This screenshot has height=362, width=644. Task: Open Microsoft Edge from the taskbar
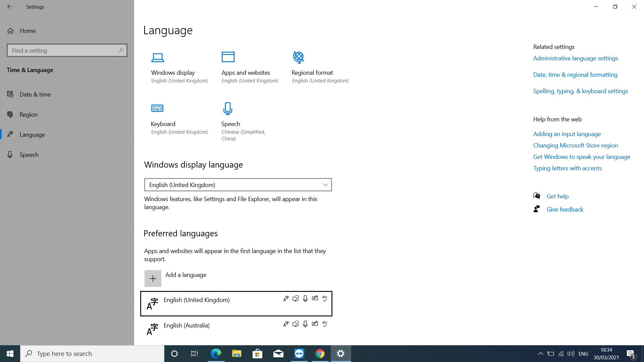click(x=216, y=354)
